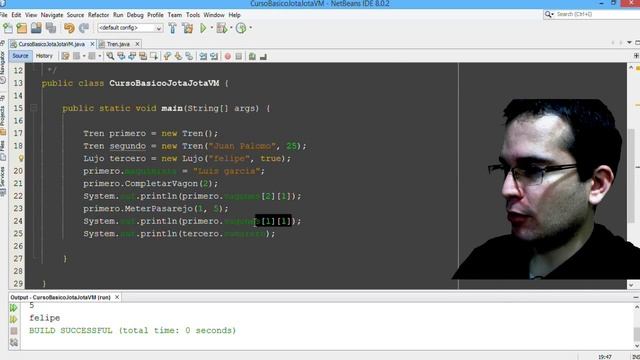The height and width of the screenshot is (360, 640).
Task: Click the red Start Macro Recording icon
Action: coord(228,56)
